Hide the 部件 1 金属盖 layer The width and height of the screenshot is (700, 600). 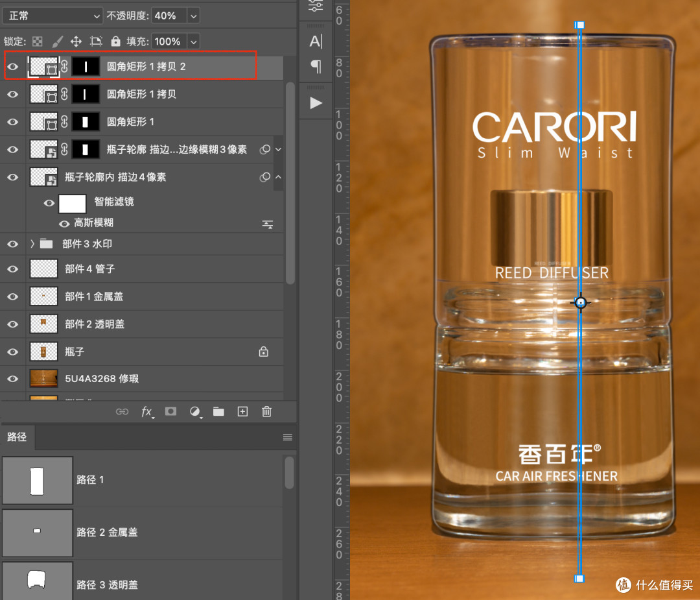click(x=13, y=296)
